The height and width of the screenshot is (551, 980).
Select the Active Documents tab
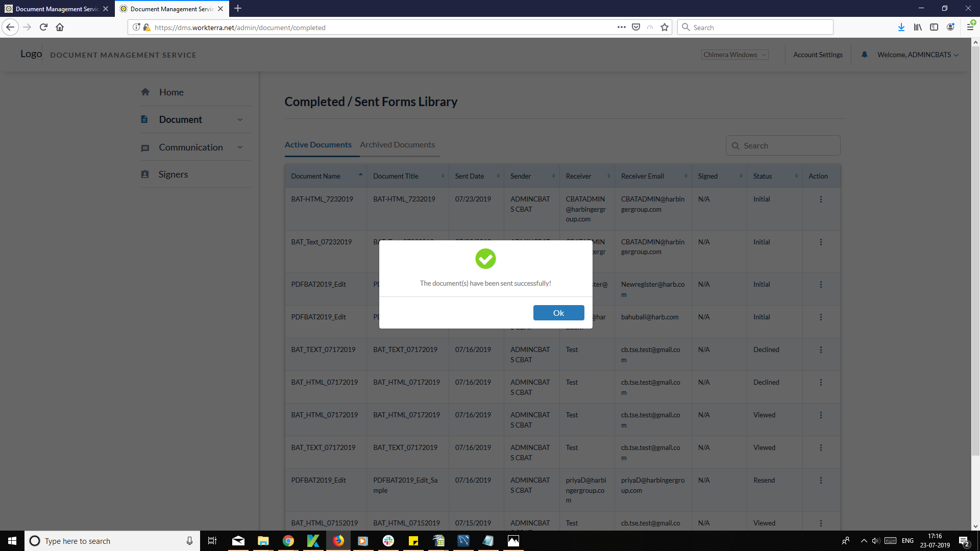318,144
